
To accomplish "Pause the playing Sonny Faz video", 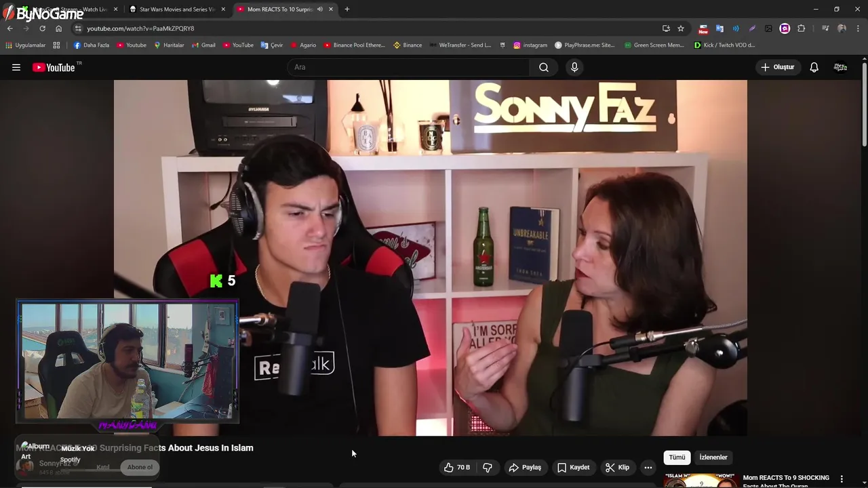I will tap(430, 258).
